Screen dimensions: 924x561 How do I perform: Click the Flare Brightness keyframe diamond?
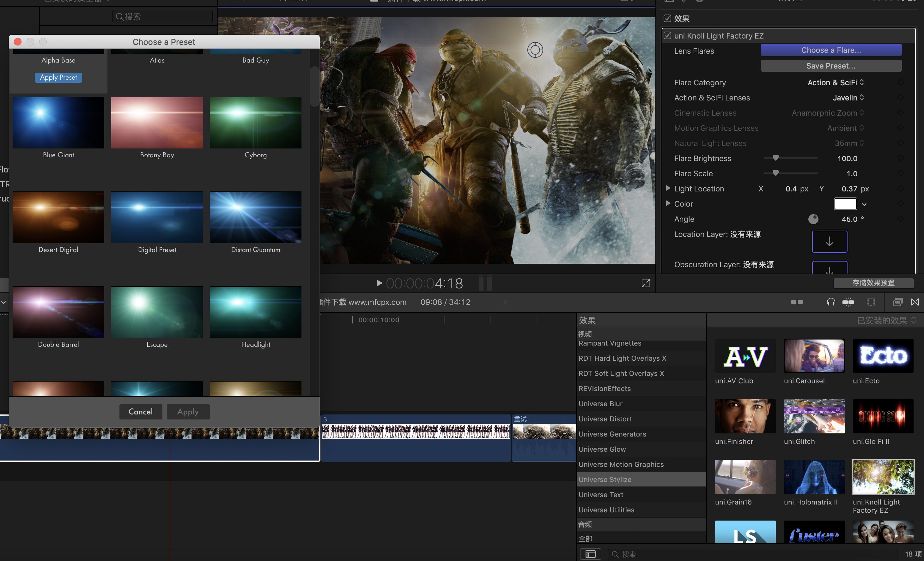(x=900, y=158)
